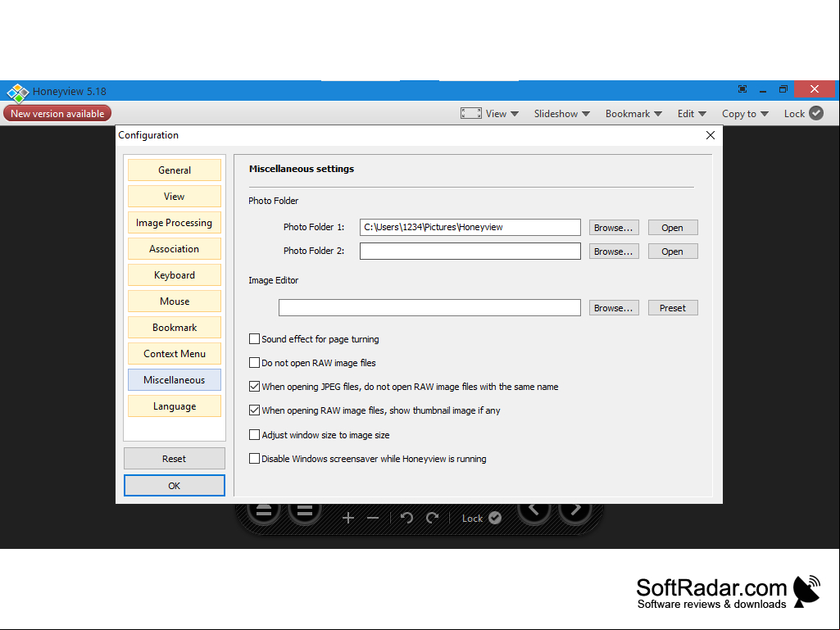Screen dimensions: 840x630
Task: Switch to the General settings tab
Action: [x=175, y=170]
